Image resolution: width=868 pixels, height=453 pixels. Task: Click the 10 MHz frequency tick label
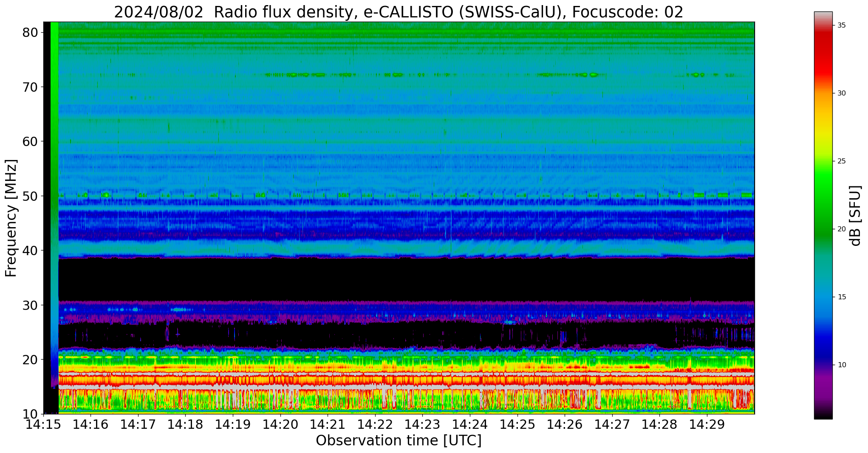(30, 414)
